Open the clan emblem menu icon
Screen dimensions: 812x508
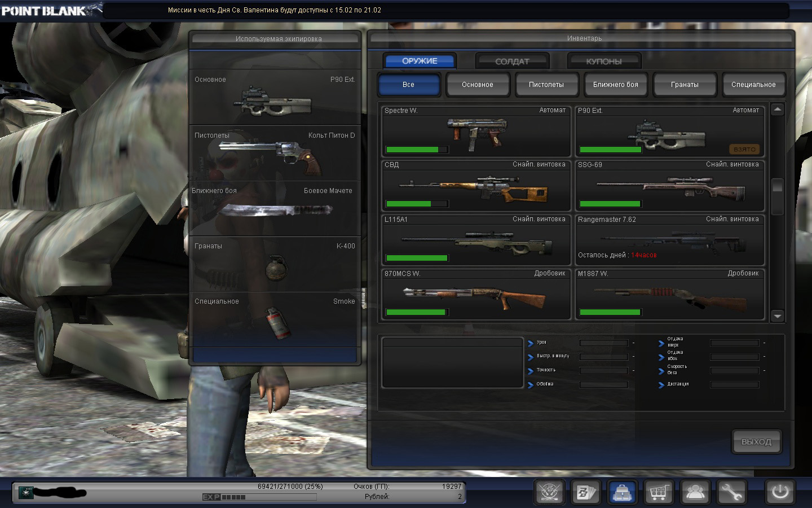(549, 492)
